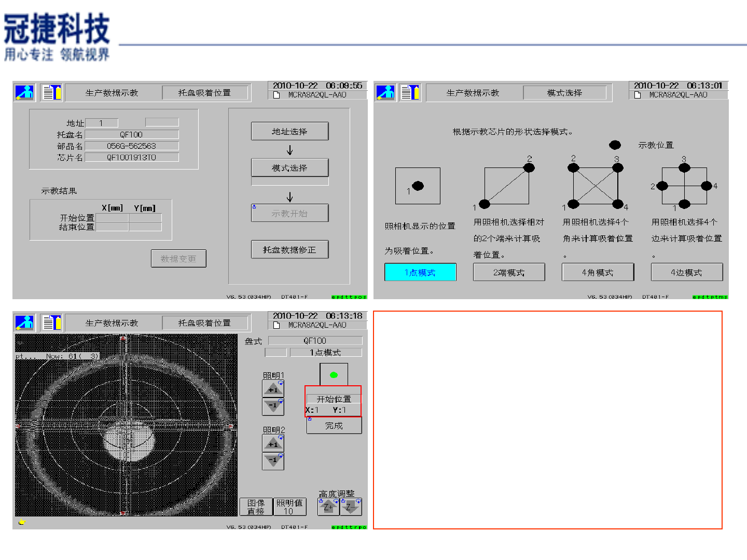Click the 数据变更 button
Image resolution: width=747 pixels, height=560 pixels.
[178, 259]
